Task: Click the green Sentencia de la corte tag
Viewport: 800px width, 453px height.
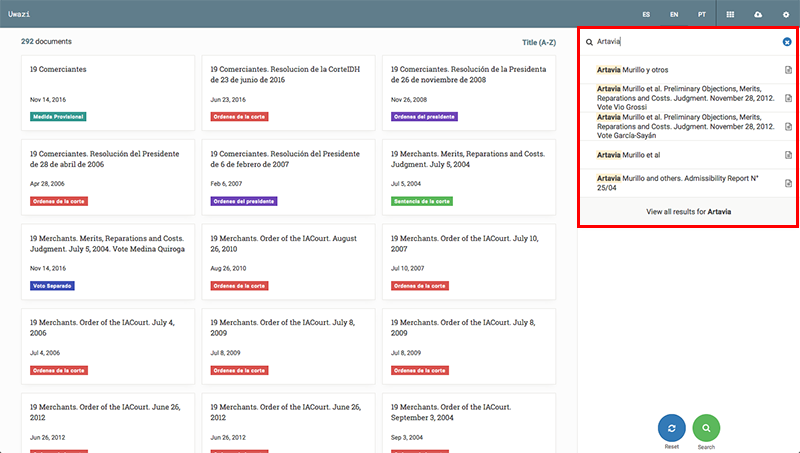Action: tap(423, 201)
